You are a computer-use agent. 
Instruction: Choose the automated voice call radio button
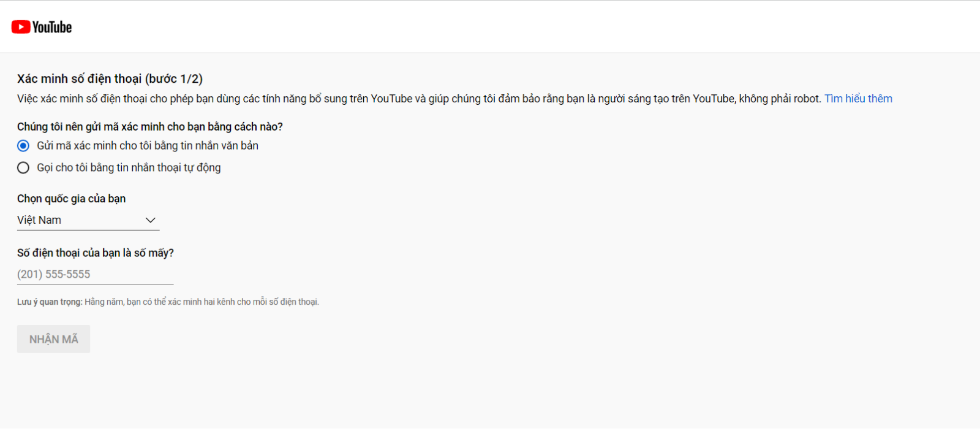point(23,168)
